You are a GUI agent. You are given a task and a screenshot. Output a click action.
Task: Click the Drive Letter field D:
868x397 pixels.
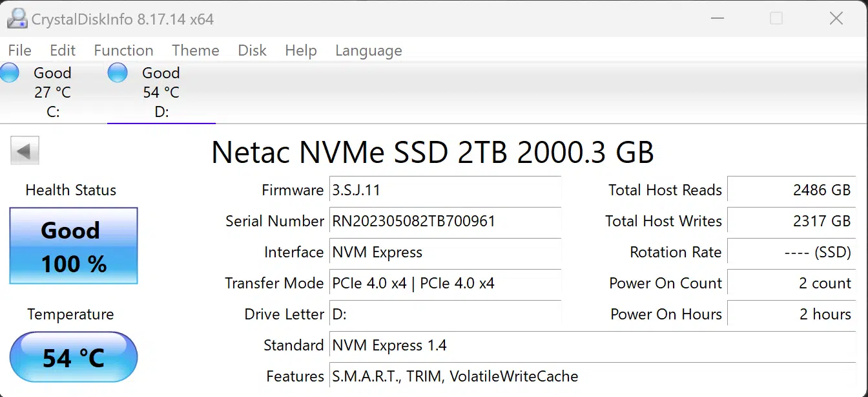coord(445,314)
